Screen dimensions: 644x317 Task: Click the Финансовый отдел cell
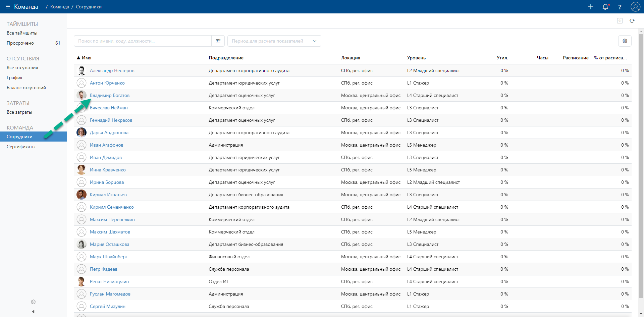[229, 257]
